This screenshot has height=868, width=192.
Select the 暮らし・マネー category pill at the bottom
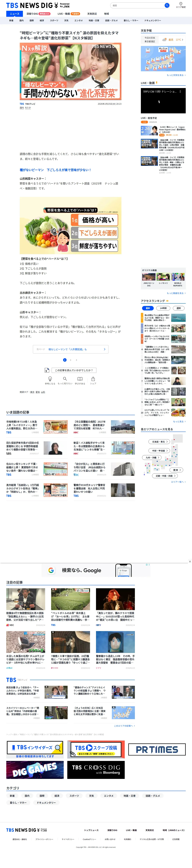coord(18,803)
